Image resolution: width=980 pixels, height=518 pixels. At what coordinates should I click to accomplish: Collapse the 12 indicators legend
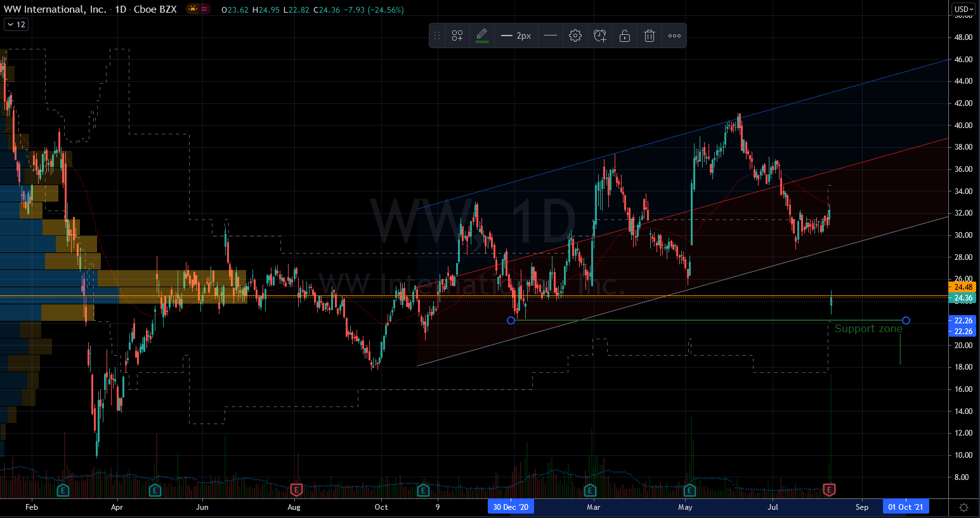pyautogui.click(x=16, y=25)
